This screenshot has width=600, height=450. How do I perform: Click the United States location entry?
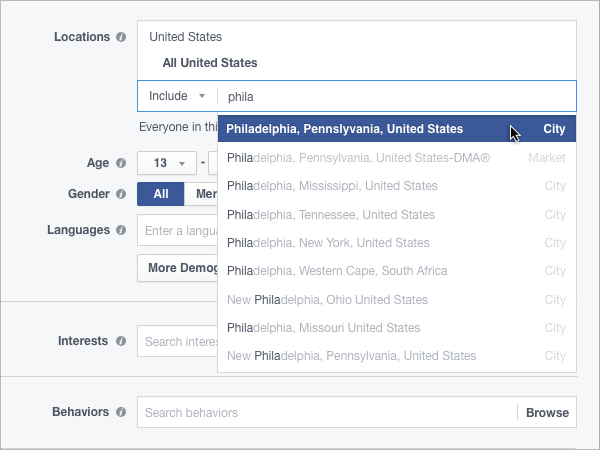[x=186, y=37]
